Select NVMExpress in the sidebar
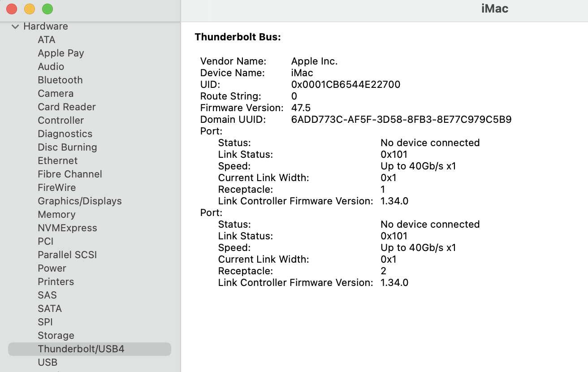 coord(67,228)
